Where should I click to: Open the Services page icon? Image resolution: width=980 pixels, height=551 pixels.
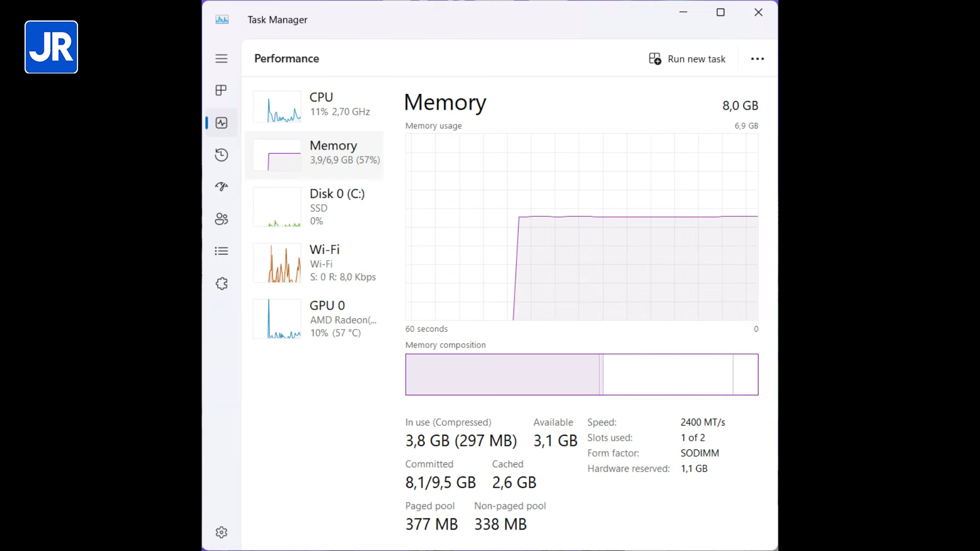(221, 284)
